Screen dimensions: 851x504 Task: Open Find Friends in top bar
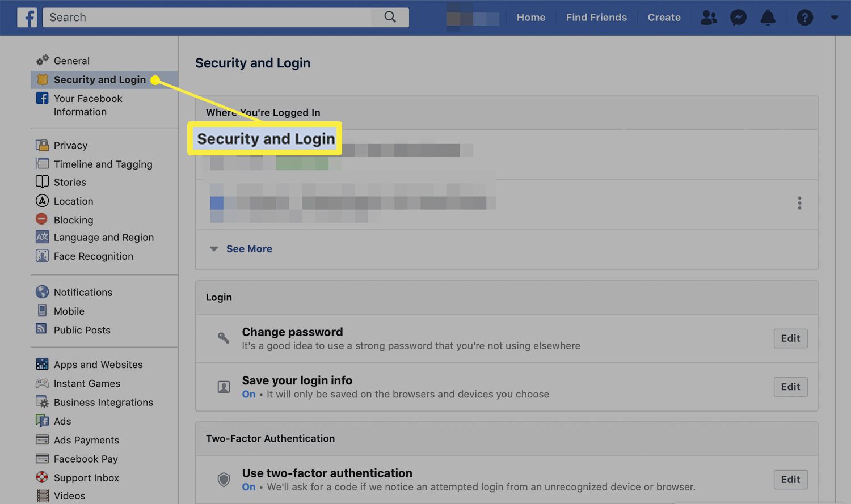(596, 18)
